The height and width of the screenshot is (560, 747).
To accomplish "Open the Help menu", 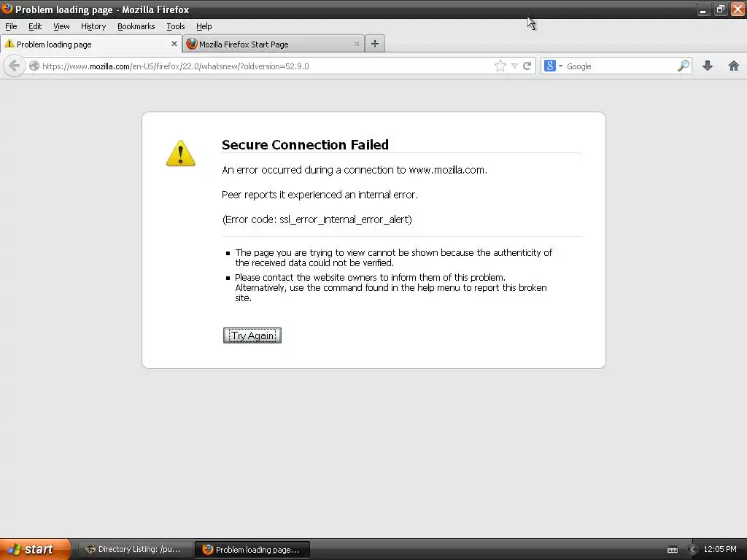I will (x=204, y=26).
